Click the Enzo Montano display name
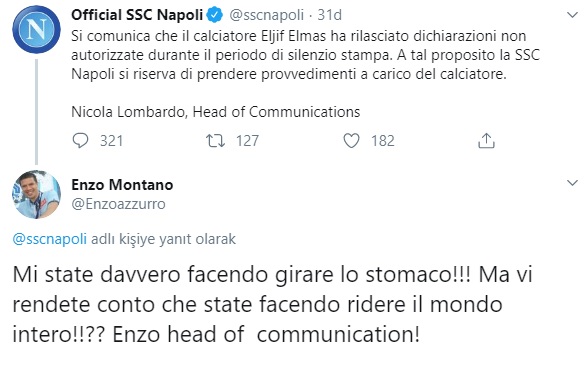The width and height of the screenshot is (587, 366). (x=122, y=185)
